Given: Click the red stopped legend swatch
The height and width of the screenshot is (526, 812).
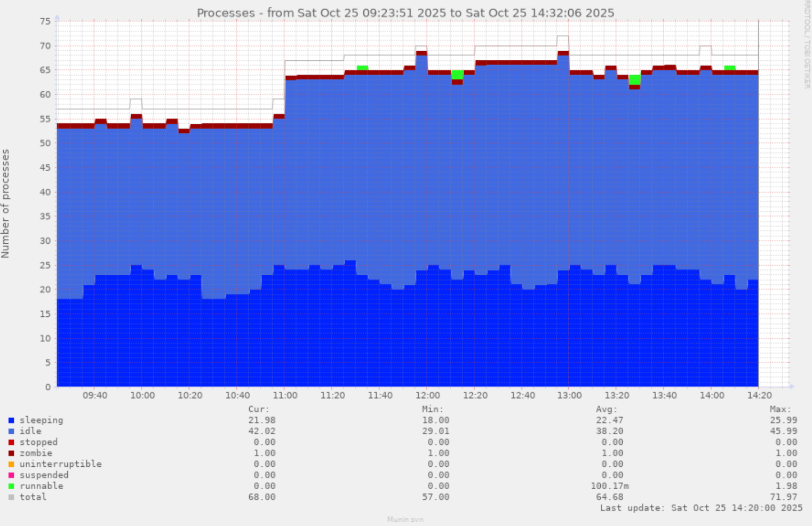Looking at the screenshot, I should pos(11,442).
